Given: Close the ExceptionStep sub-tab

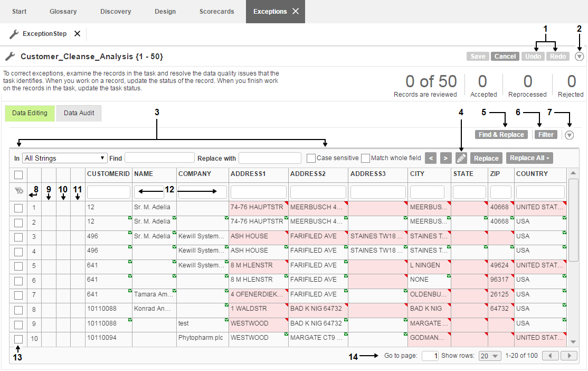Looking at the screenshot, I should (77, 34).
